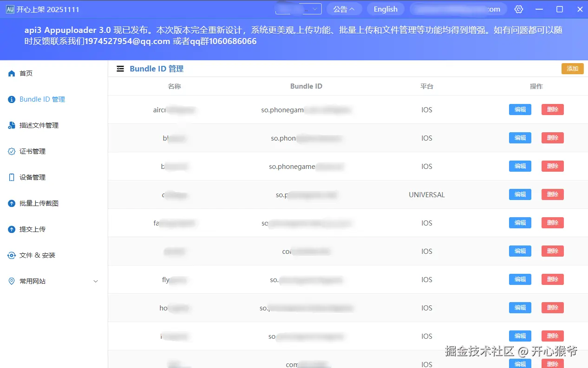This screenshot has width=588, height=368.
Task: Click the AU app logo icon
Action: (x=10, y=9)
